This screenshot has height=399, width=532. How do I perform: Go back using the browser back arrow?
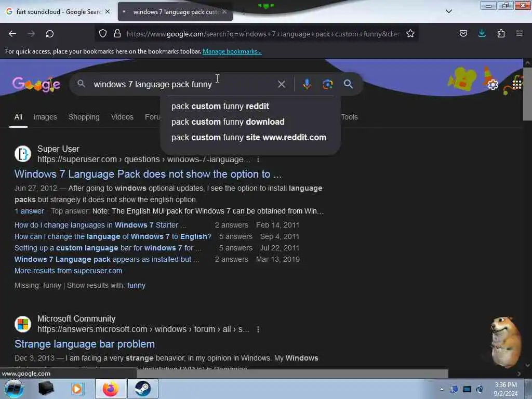(12, 34)
